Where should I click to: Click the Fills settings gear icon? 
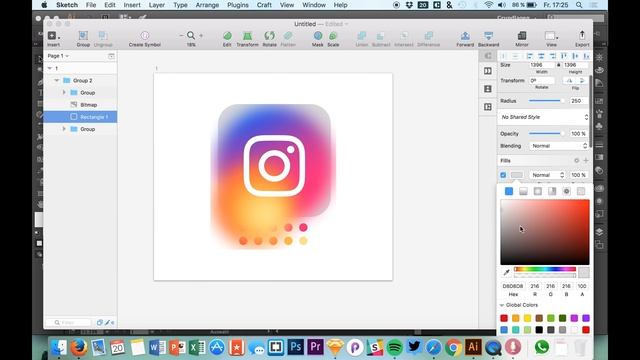[x=576, y=160]
